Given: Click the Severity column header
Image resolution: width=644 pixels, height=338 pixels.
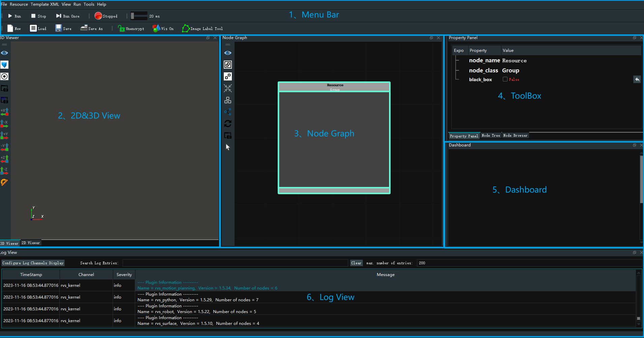Looking at the screenshot, I should (124, 274).
